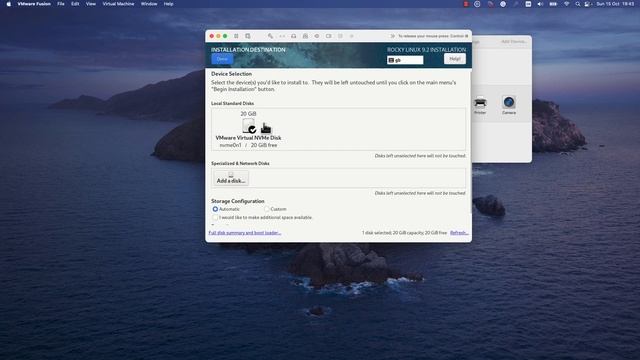Click the 'nvme0n1 / 20 GiB free' text

pos(248,145)
